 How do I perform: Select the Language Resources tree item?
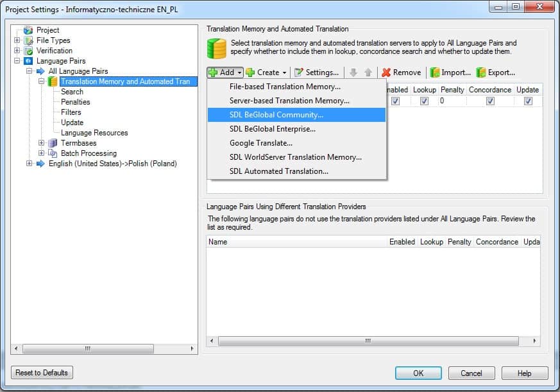coord(94,133)
